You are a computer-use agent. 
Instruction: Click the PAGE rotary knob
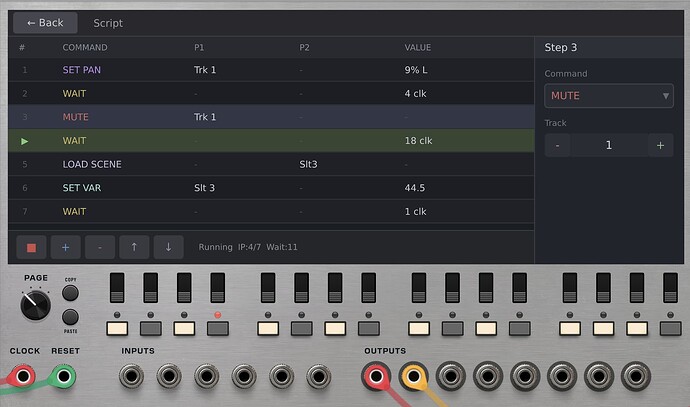pos(34,301)
